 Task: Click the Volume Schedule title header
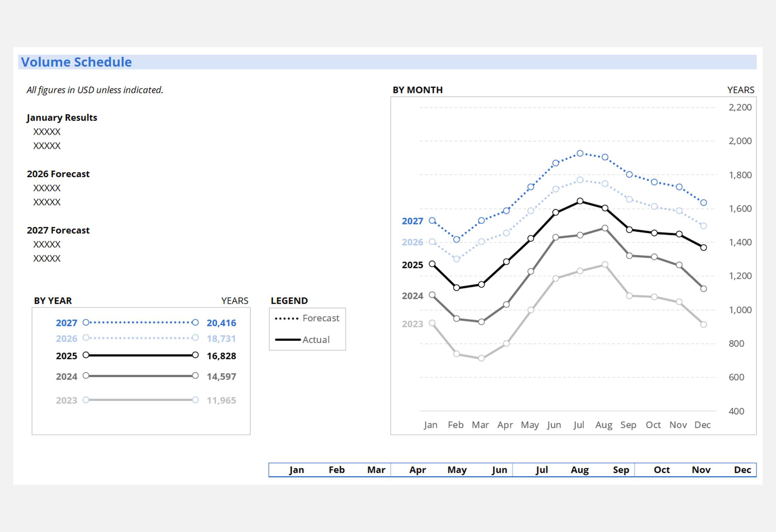pos(76,62)
